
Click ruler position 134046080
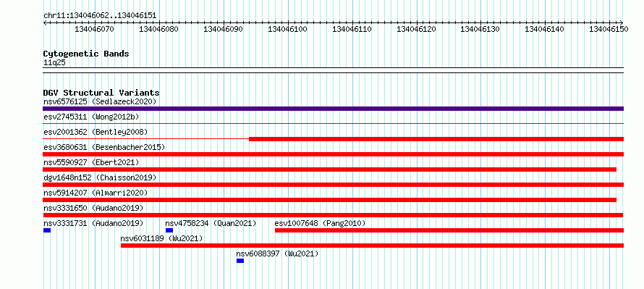[159, 29]
